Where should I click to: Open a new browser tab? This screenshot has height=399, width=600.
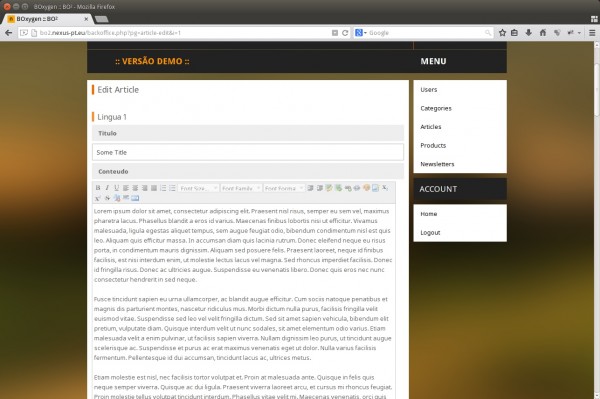click(x=101, y=19)
